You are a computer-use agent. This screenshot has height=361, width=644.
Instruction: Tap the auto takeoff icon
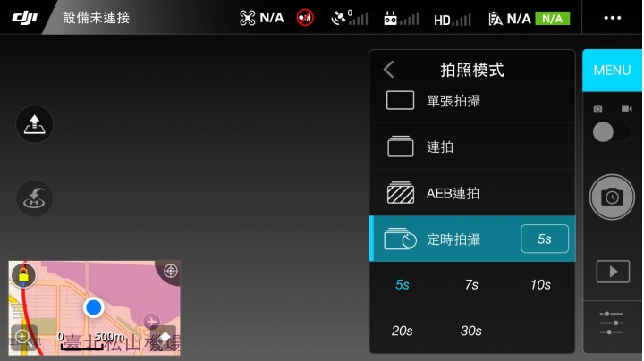coord(35,124)
